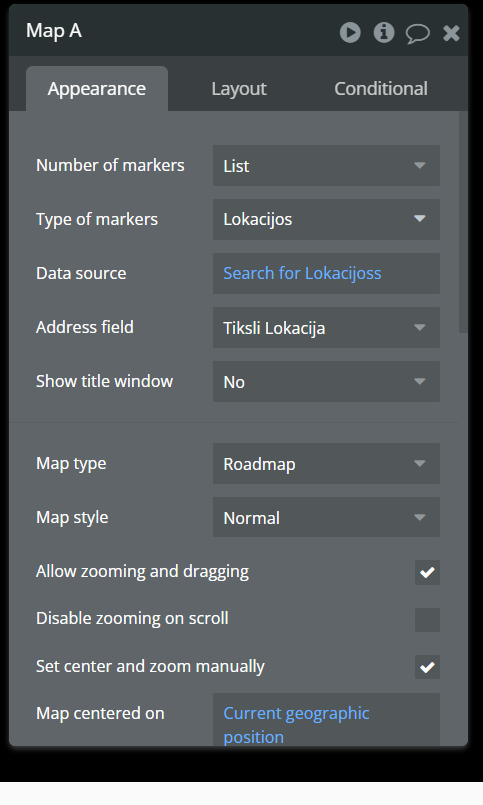Click the play preview icon in header
The image size is (483, 805).
click(x=350, y=33)
